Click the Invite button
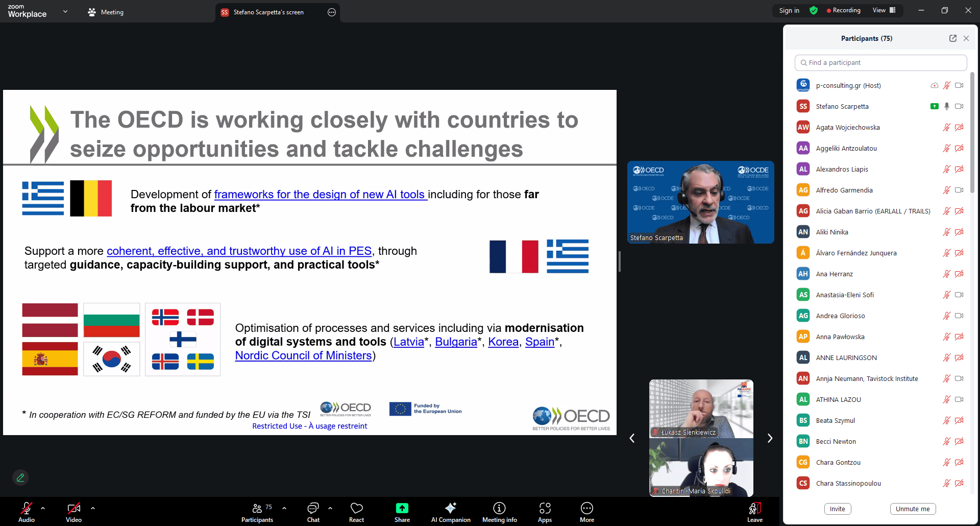The image size is (980, 526). pyautogui.click(x=837, y=509)
